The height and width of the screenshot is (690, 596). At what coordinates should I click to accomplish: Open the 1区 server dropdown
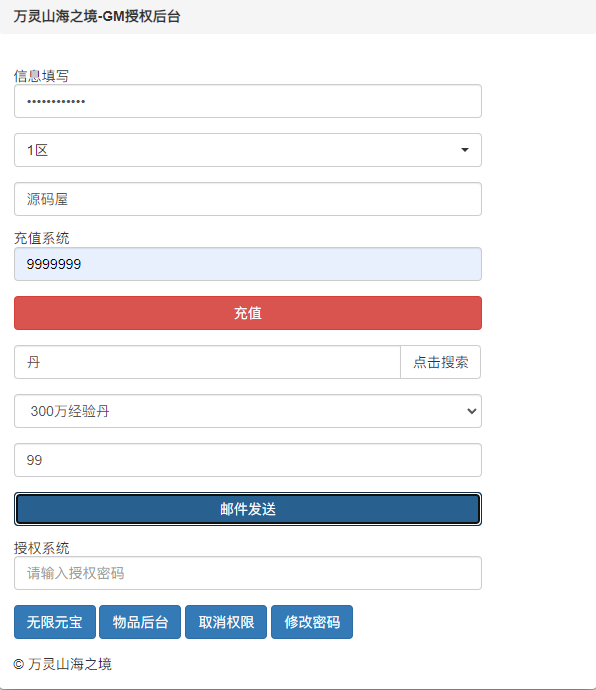(x=248, y=150)
